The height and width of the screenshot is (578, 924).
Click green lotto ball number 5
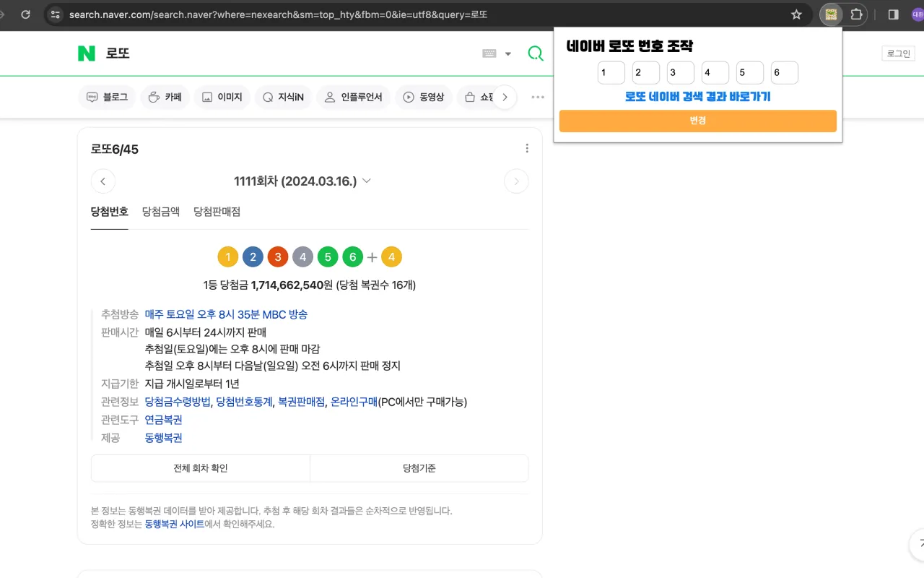[x=328, y=256]
